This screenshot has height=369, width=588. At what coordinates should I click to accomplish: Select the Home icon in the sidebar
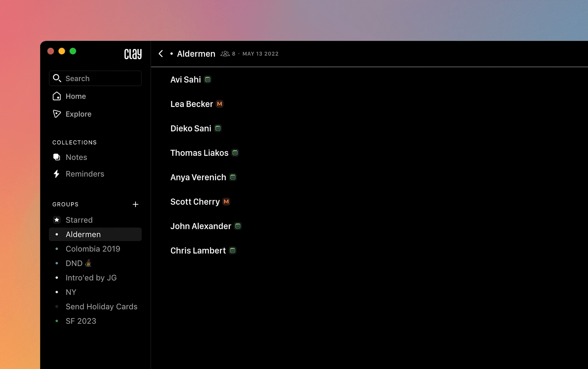click(x=57, y=96)
